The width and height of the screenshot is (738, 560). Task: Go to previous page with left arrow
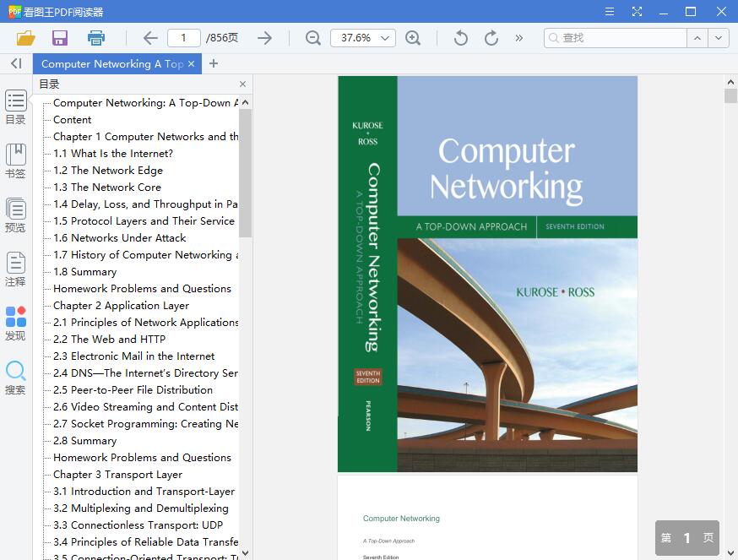pos(150,38)
